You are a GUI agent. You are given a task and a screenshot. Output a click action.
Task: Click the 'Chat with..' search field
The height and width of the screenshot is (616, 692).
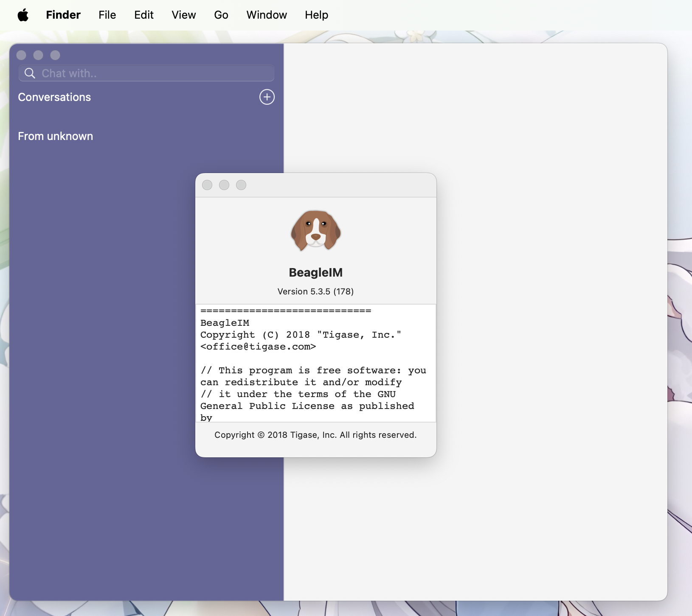[146, 73]
